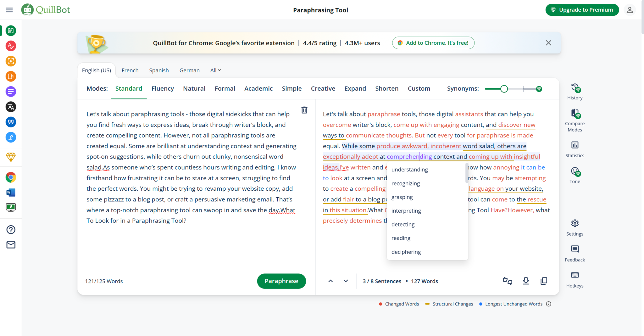Go to next sentence arrow
Image resolution: width=644 pixels, height=336 pixels.
point(346,281)
